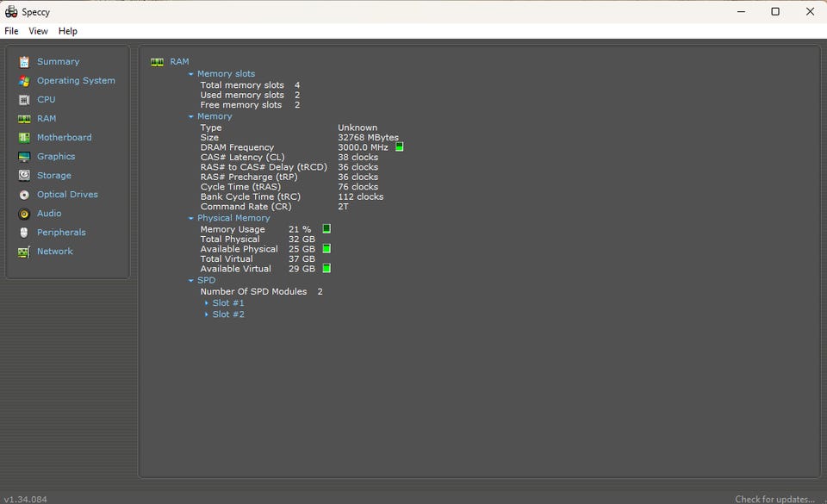Screen dimensions: 827x504
Task: Expand Slot #2 details
Action: 206,314
